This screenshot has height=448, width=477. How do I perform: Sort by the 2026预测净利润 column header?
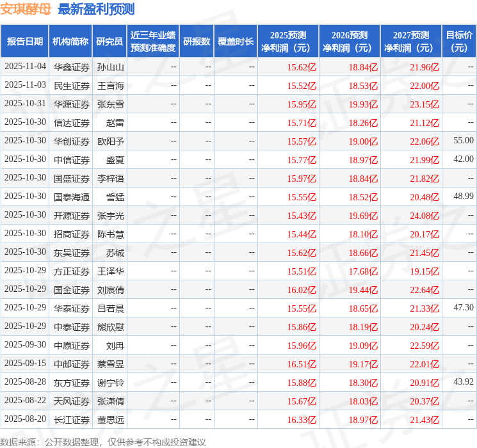tap(350, 42)
